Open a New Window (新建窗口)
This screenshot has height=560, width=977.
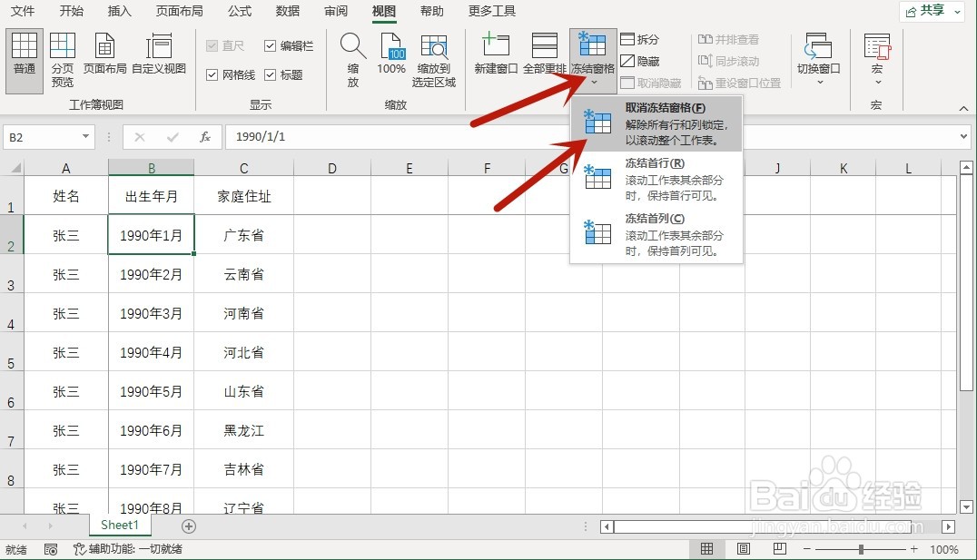click(496, 54)
